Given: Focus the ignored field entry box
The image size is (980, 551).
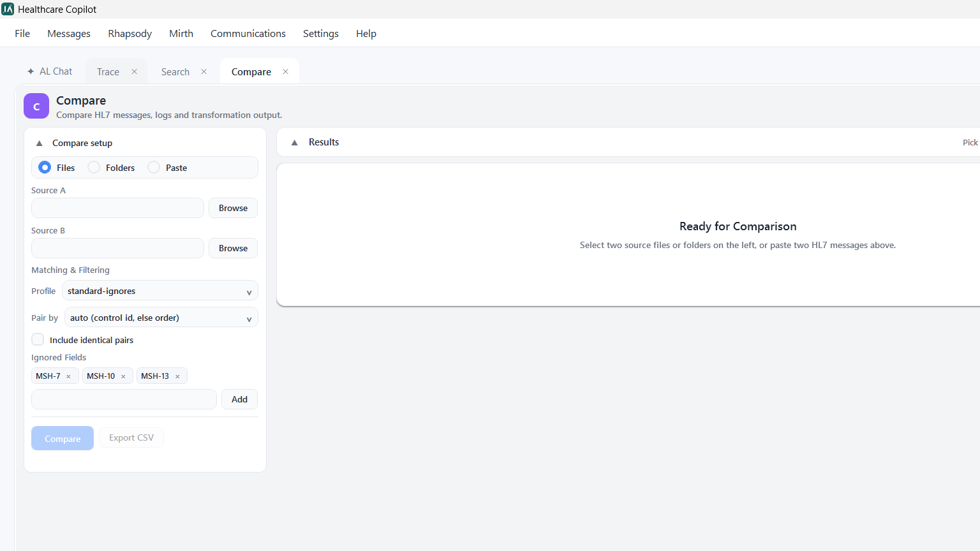Looking at the screenshot, I should click(x=124, y=399).
